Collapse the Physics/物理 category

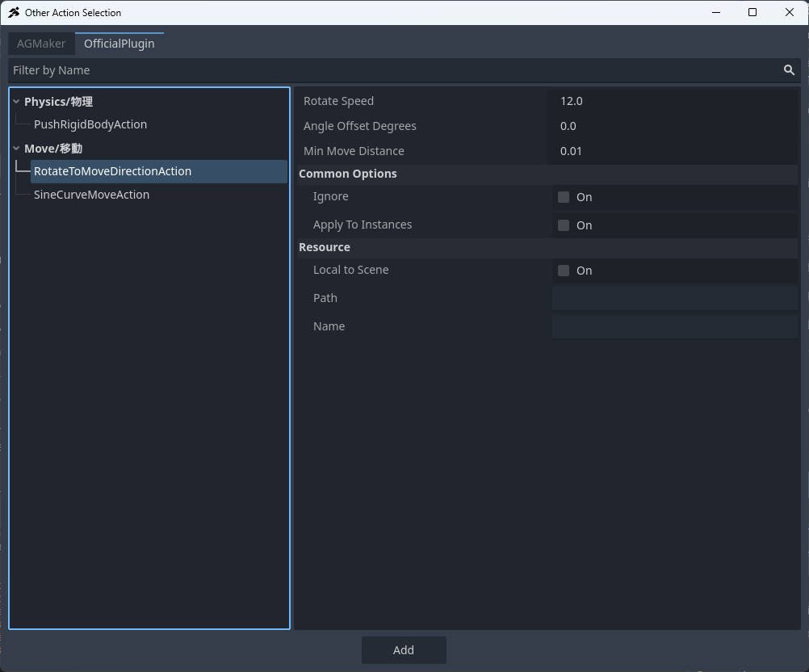click(x=16, y=102)
